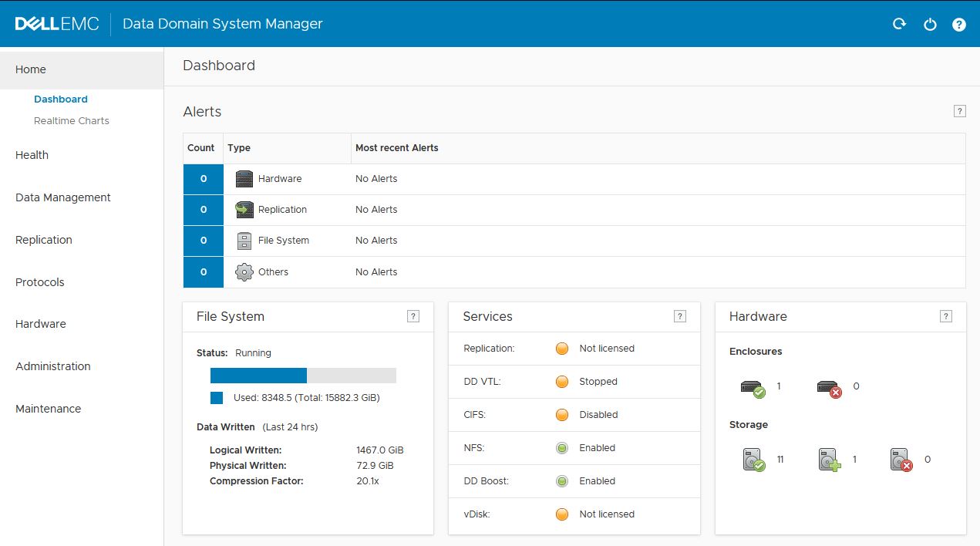
Task: Click the File System alerts count cell
Action: click(204, 241)
